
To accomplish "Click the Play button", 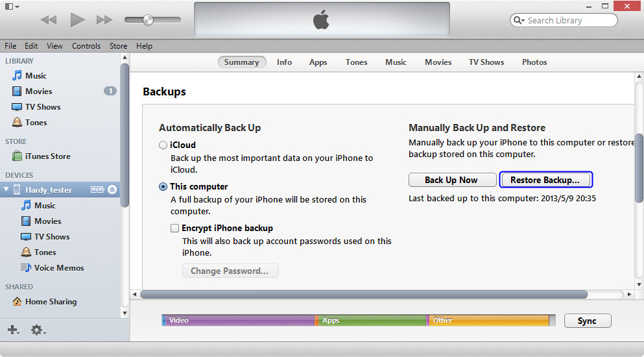I will coord(77,19).
